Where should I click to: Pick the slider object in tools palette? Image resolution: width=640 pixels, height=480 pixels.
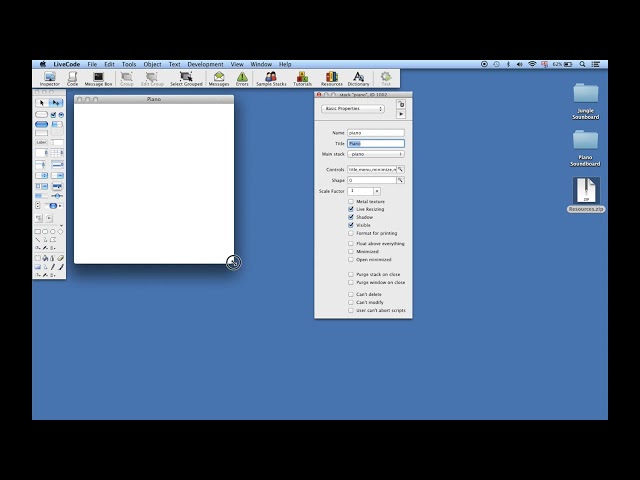pyautogui.click(x=57, y=196)
